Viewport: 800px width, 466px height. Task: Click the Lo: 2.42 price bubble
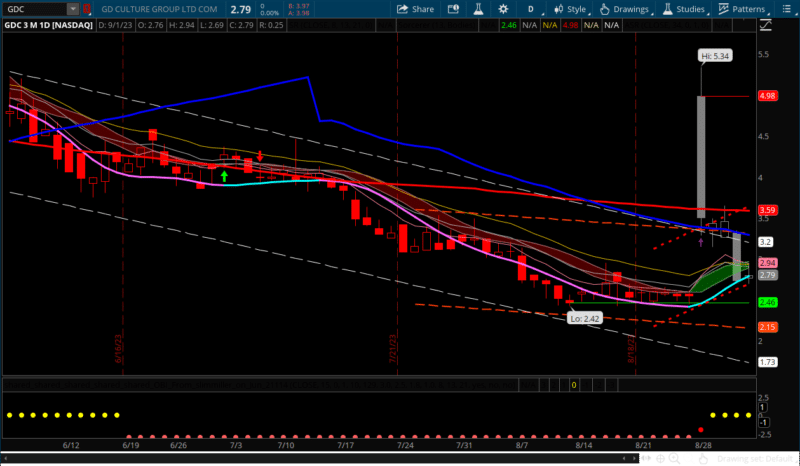[x=585, y=318]
